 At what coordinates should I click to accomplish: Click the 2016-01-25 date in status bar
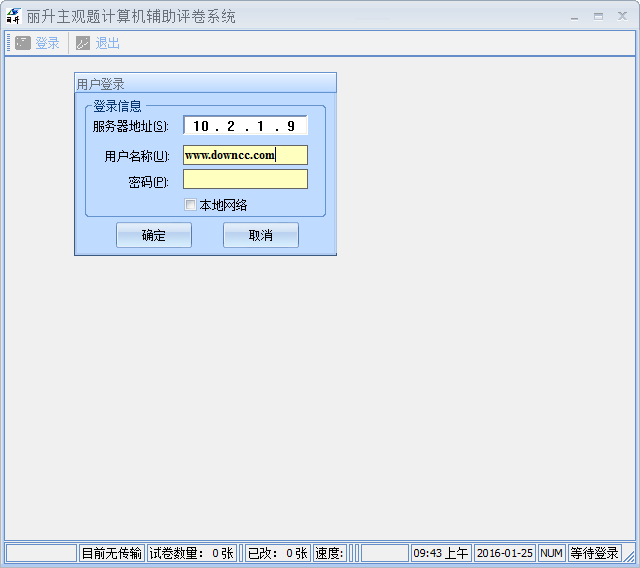(x=505, y=553)
